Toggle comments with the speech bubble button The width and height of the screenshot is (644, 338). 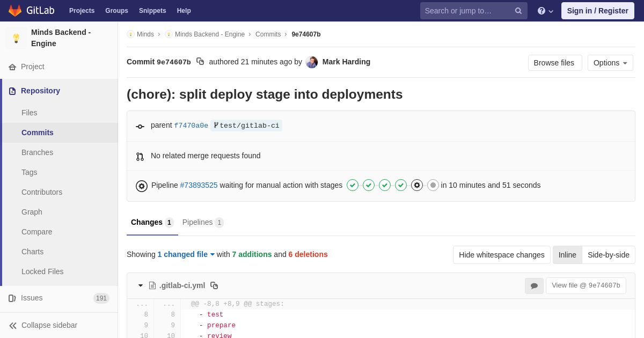point(534,286)
